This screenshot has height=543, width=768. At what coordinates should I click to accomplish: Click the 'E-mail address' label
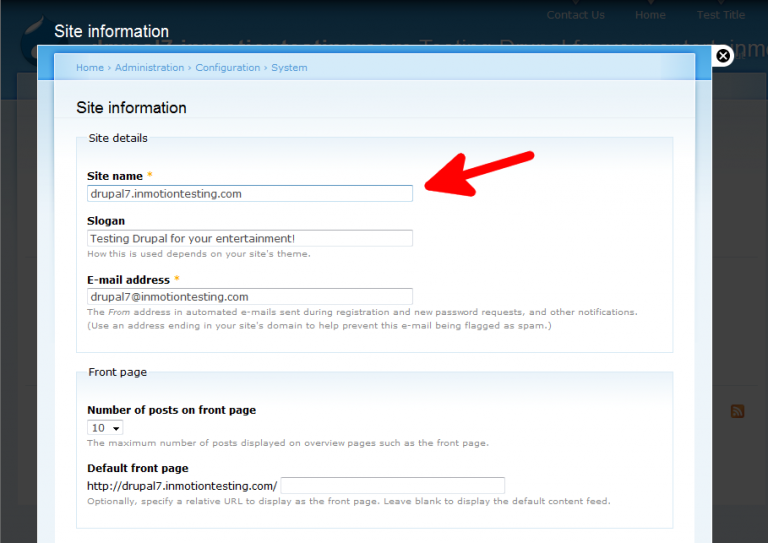(x=128, y=280)
